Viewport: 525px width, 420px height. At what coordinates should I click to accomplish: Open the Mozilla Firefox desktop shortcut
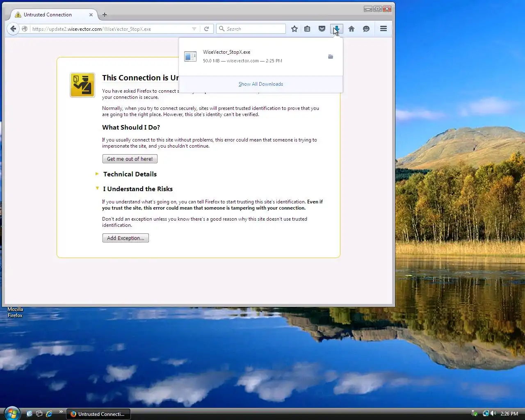[x=15, y=312]
